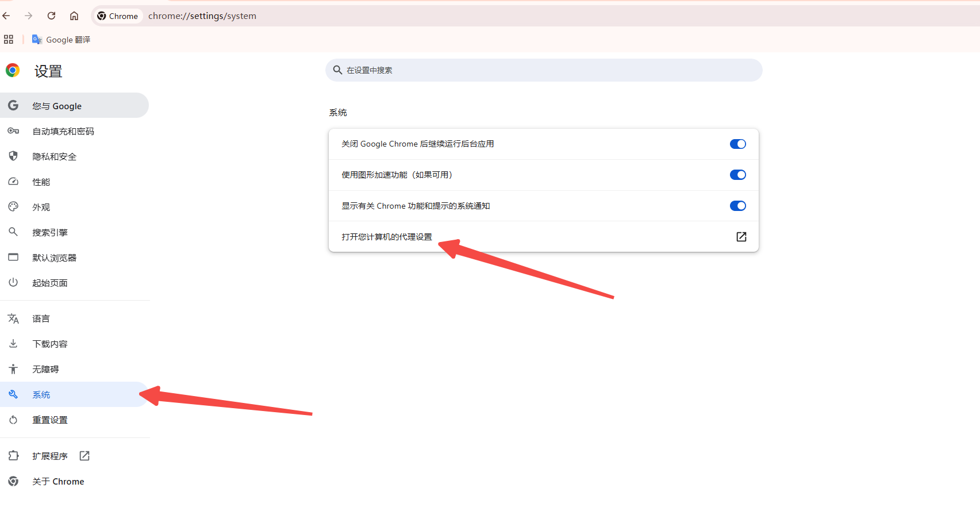The height and width of the screenshot is (507, 980).
Task: Click the 在设置中搜索 search field
Action: pyautogui.click(x=543, y=70)
